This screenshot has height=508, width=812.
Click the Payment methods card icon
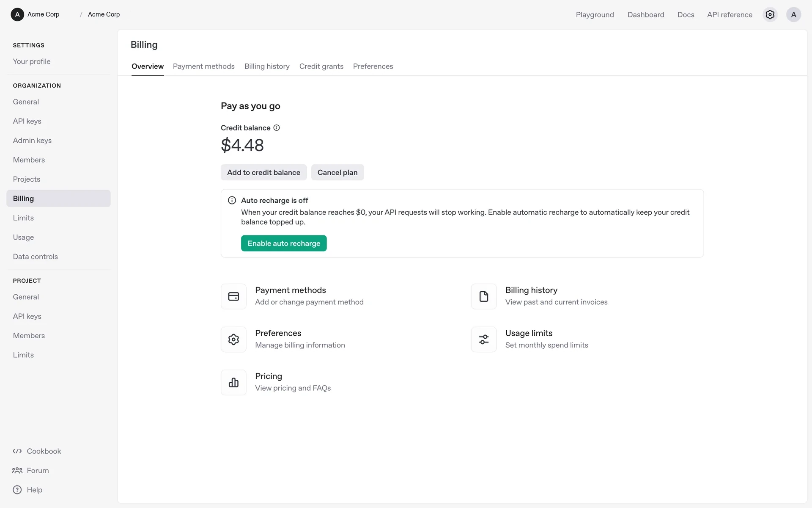coord(233,296)
